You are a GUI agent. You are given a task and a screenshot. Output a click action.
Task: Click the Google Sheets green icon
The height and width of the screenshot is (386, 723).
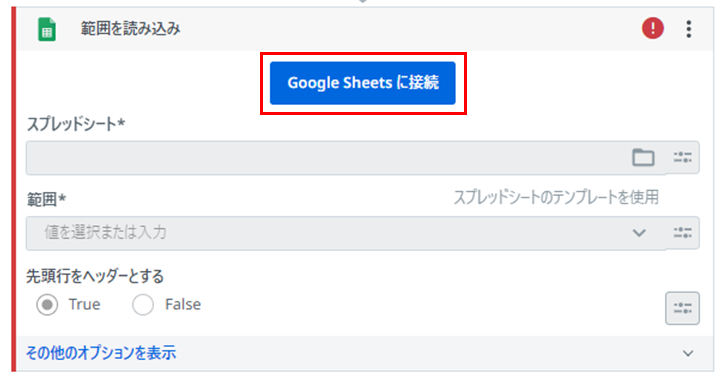47,29
